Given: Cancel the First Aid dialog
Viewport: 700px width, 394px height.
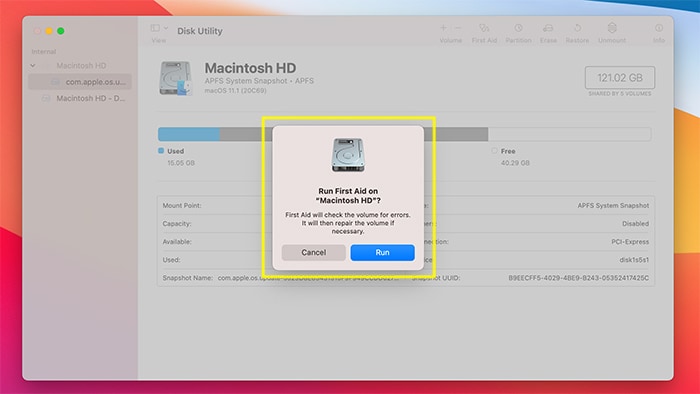Looking at the screenshot, I should tap(313, 253).
